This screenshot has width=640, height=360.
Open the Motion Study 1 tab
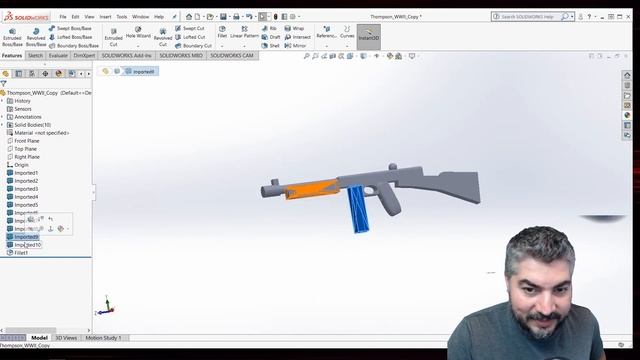pos(103,338)
